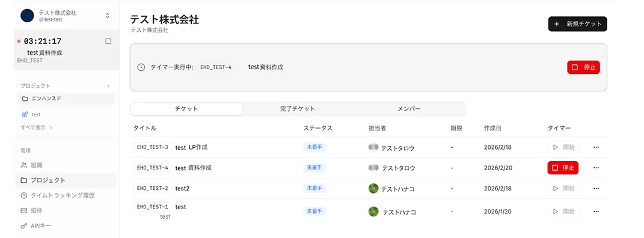The width and height of the screenshot is (644, 238).
Task: Click the 未着手 status of EHD_TEST-2
Action: (314, 188)
